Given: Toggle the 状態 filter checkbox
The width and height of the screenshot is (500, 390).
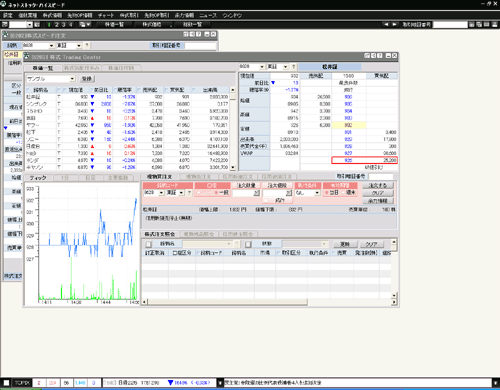Looking at the screenshot, I should click(x=248, y=244).
